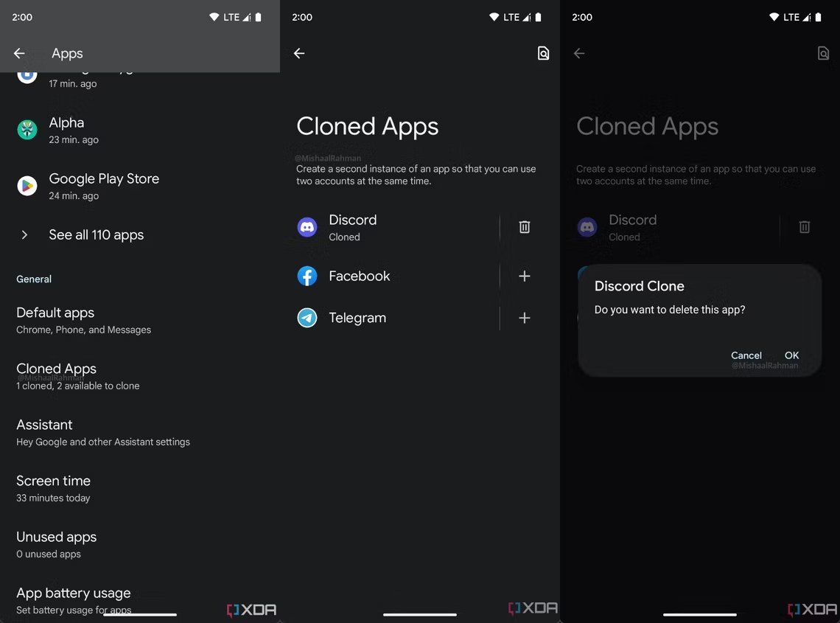Click the Facebook app icon
The image size is (840, 623).
pos(307,276)
